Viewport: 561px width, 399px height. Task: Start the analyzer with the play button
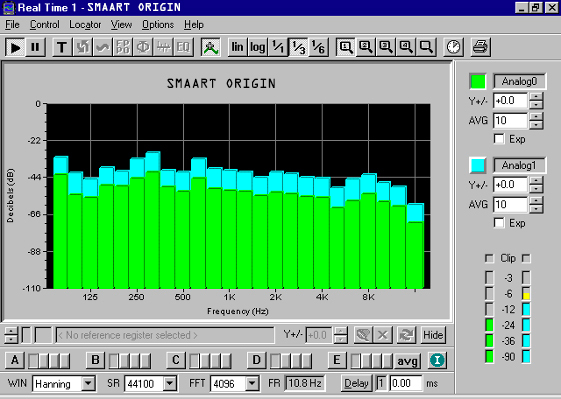[x=15, y=47]
